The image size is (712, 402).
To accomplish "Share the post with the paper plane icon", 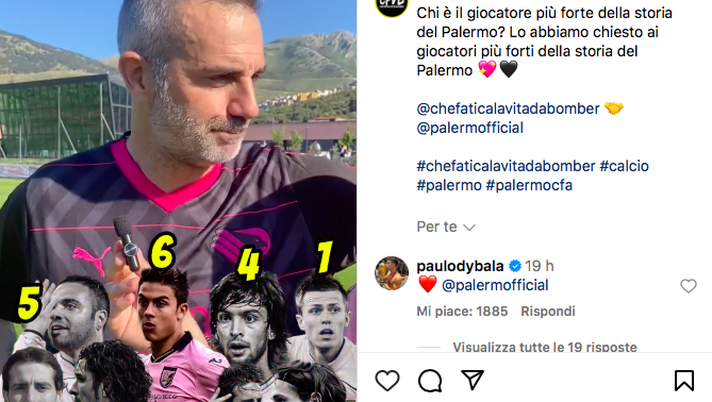I will (472, 380).
